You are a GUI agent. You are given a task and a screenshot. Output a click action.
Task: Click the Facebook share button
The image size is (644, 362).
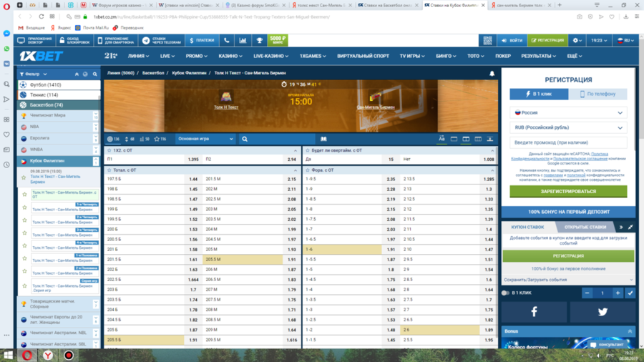[534, 312]
